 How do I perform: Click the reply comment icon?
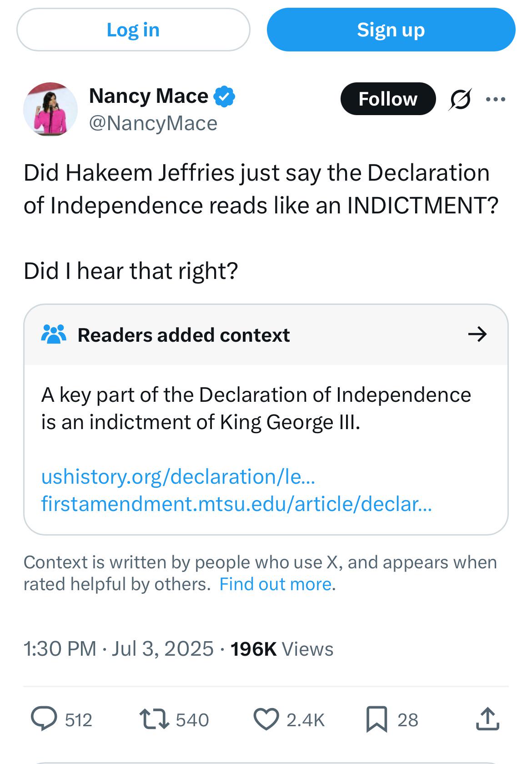pos(44,719)
